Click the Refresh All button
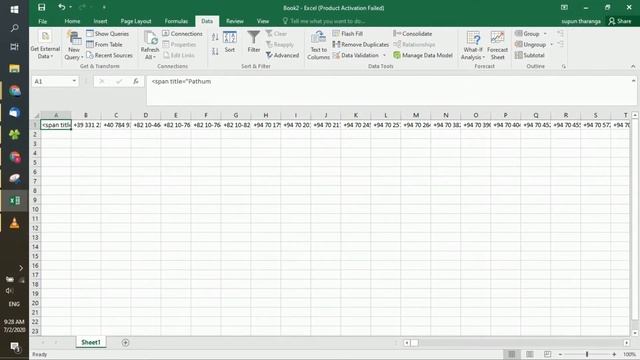 (149, 45)
